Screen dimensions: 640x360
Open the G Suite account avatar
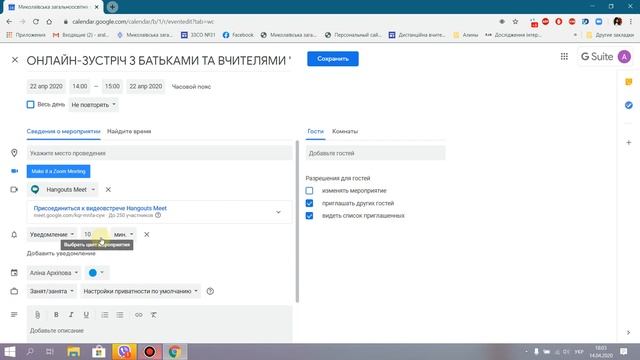pyautogui.click(x=624, y=57)
